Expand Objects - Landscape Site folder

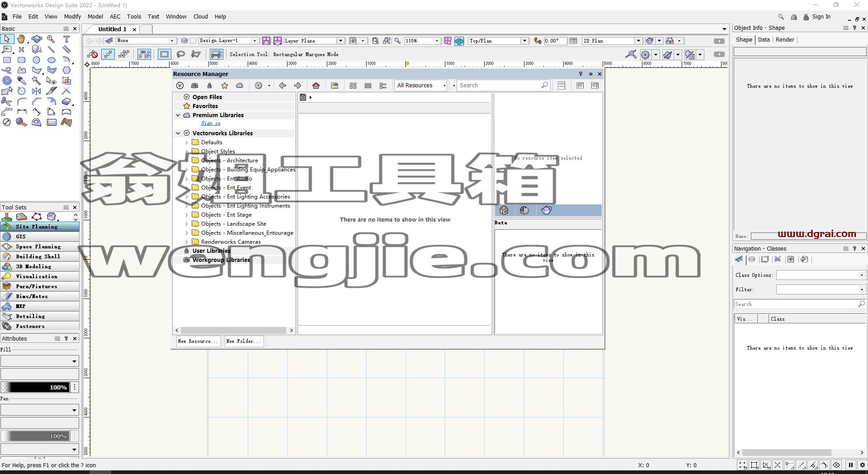click(x=187, y=224)
